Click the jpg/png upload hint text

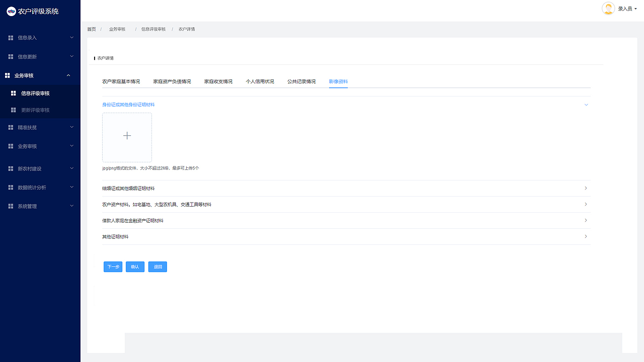click(150, 168)
